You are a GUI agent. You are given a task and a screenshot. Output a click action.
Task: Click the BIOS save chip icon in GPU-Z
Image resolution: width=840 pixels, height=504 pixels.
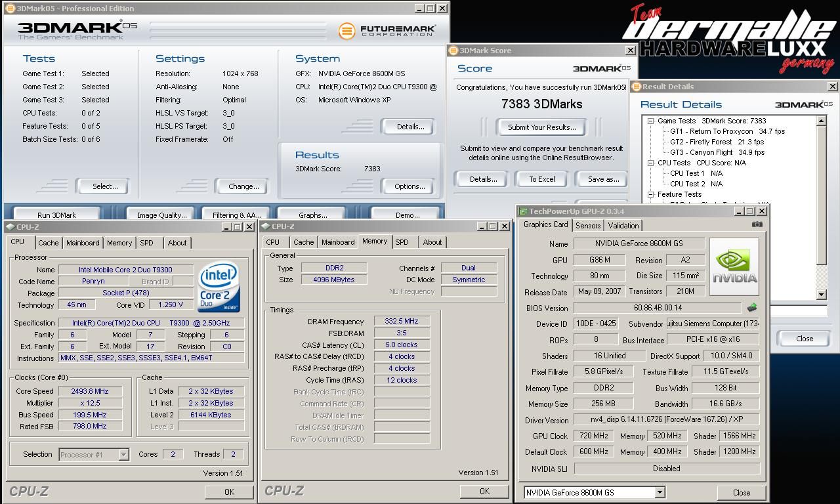pyautogui.click(x=752, y=307)
